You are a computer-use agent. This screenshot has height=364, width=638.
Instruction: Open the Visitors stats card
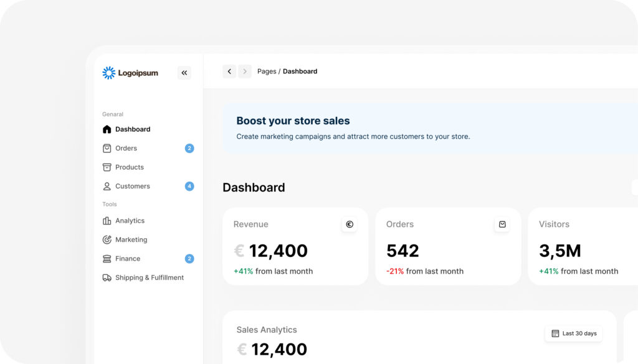pos(583,246)
